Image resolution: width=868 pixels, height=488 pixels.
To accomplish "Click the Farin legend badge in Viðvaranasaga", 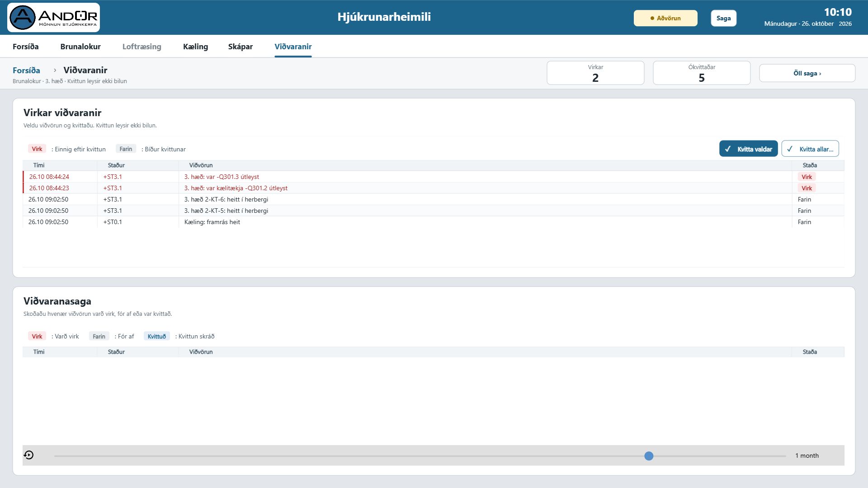I will 99,336.
